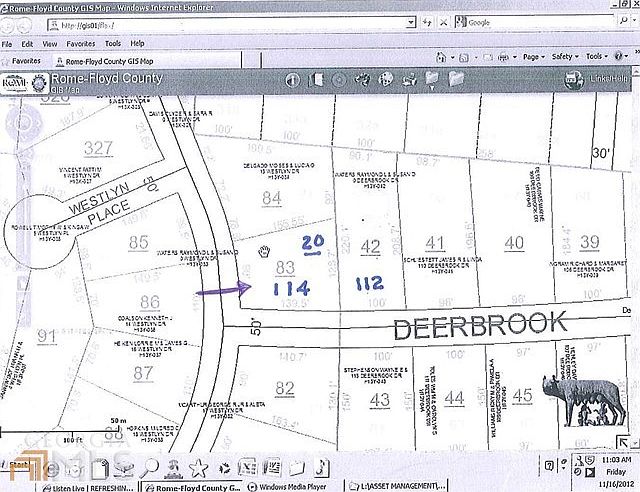
Task: Open the IE Tools command bar dropdown
Action: [597, 57]
